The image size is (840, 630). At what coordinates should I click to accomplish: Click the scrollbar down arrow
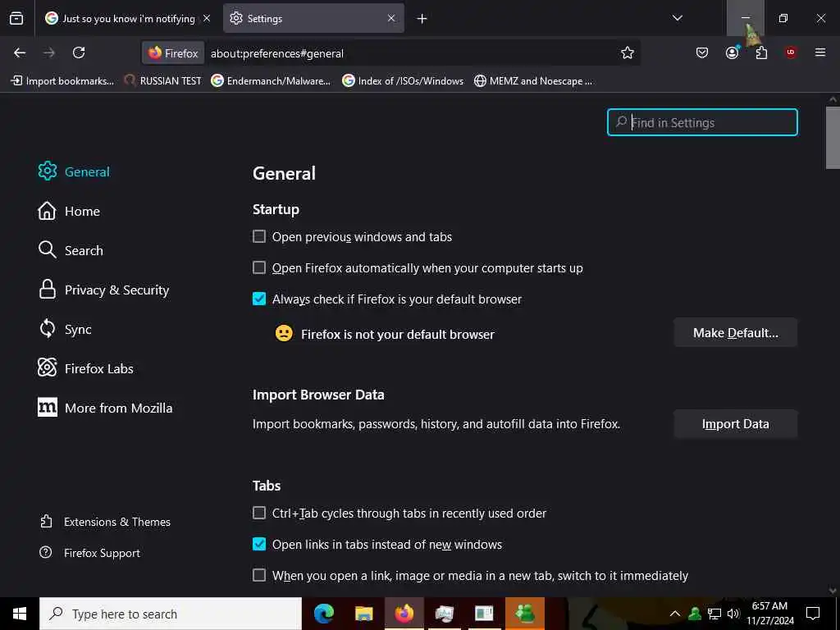click(x=833, y=591)
